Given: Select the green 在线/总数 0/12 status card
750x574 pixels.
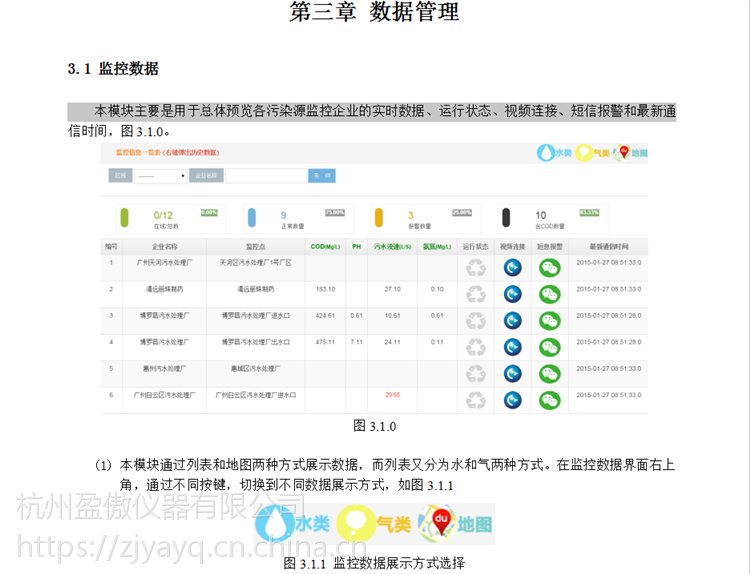Looking at the screenshot, I should tap(165, 219).
